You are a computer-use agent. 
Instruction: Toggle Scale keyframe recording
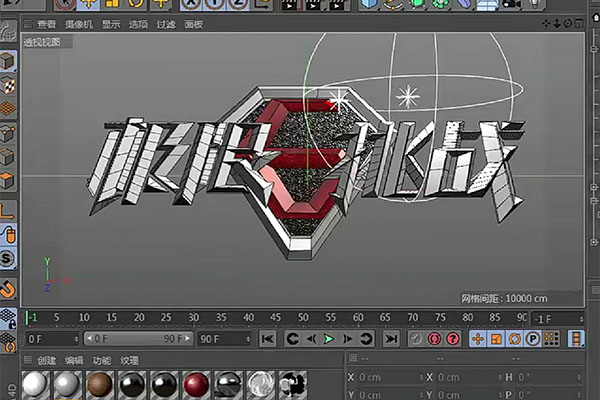(496, 339)
